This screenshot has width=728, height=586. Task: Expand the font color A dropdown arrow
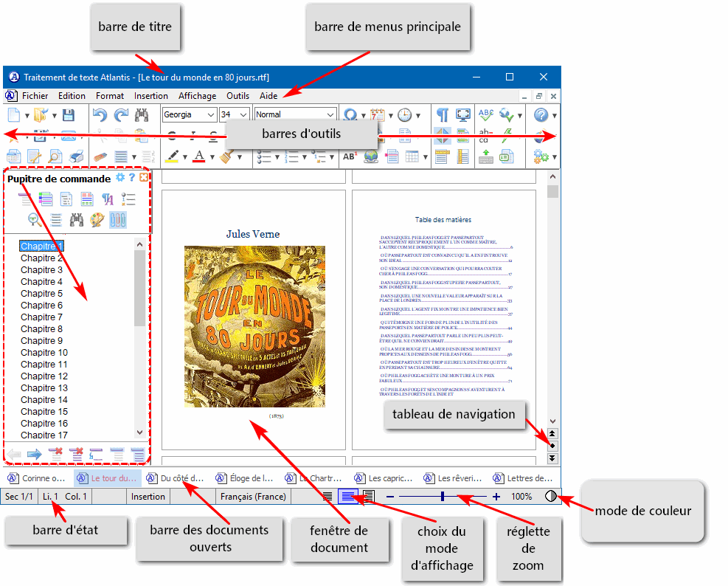(x=212, y=157)
